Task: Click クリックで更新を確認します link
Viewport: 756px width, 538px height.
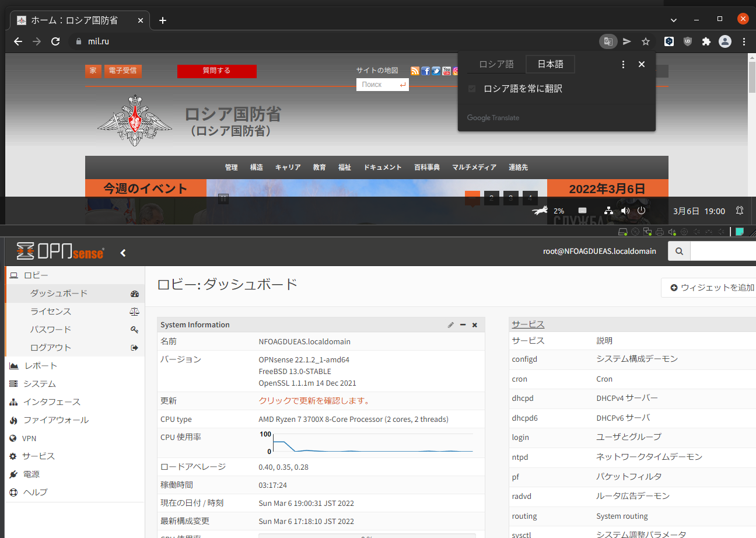Action: coord(314,401)
